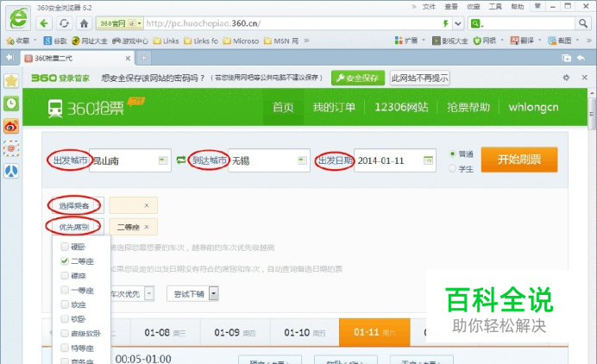Toggle the sidebar collapse arrow left of tabs

[x=10, y=58]
